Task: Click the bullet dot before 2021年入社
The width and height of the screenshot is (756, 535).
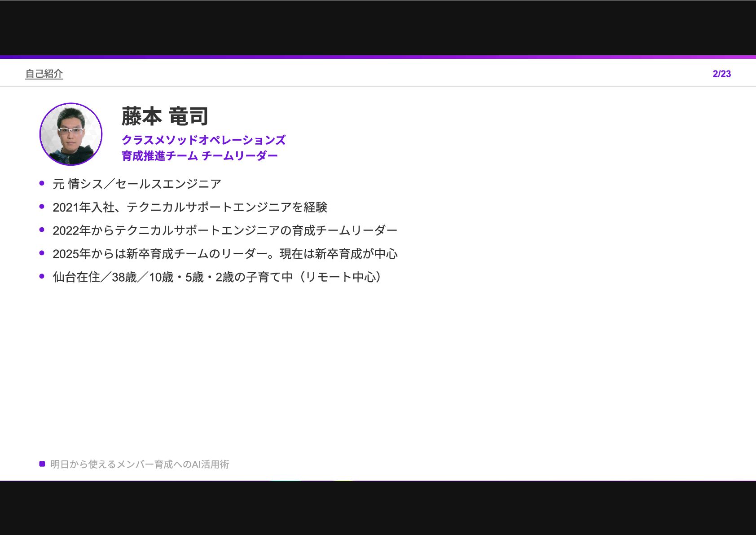Action: point(42,207)
